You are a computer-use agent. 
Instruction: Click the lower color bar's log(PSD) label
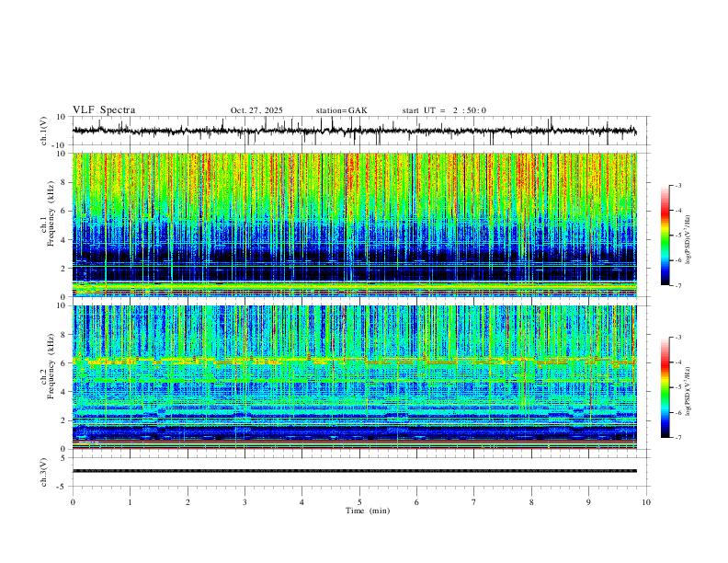pyautogui.click(x=688, y=391)
